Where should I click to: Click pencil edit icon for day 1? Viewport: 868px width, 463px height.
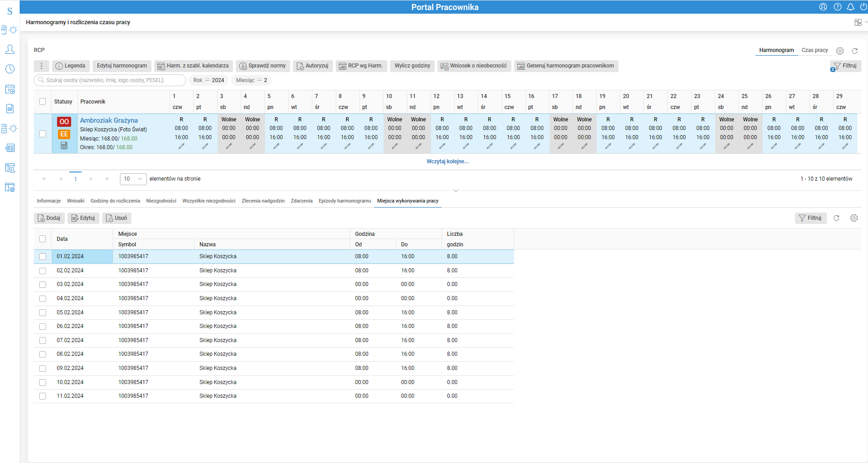(181, 146)
